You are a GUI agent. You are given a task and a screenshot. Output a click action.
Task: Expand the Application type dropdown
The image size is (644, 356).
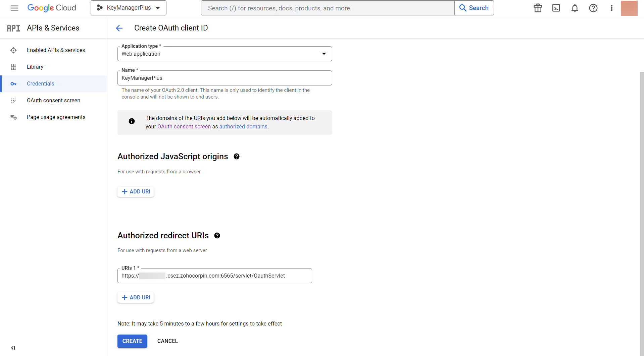324,53
